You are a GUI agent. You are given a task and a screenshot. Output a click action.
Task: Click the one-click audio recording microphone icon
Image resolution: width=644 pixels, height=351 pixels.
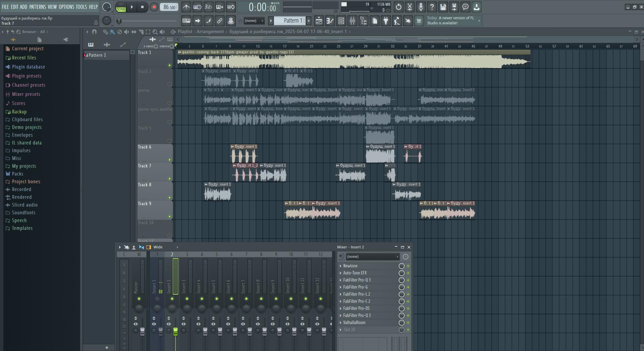[x=421, y=7]
